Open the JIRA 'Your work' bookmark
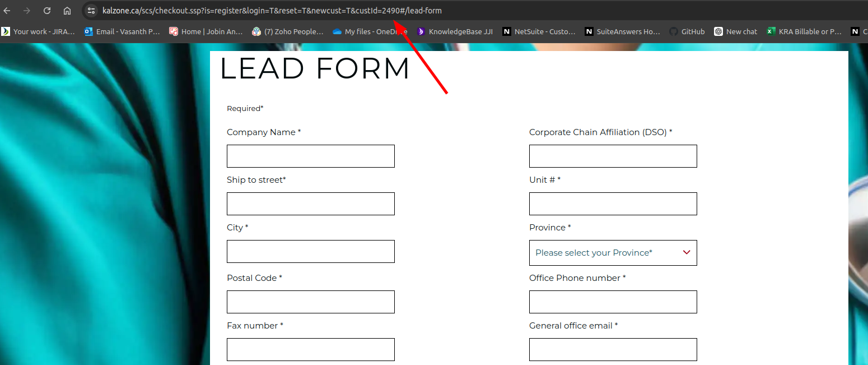Screen dimensions: 868x365 click(x=38, y=32)
